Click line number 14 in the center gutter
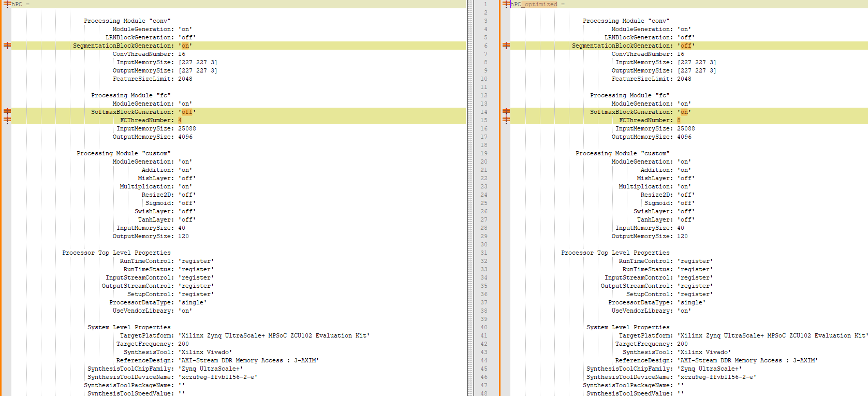The image size is (868, 396). (x=484, y=112)
